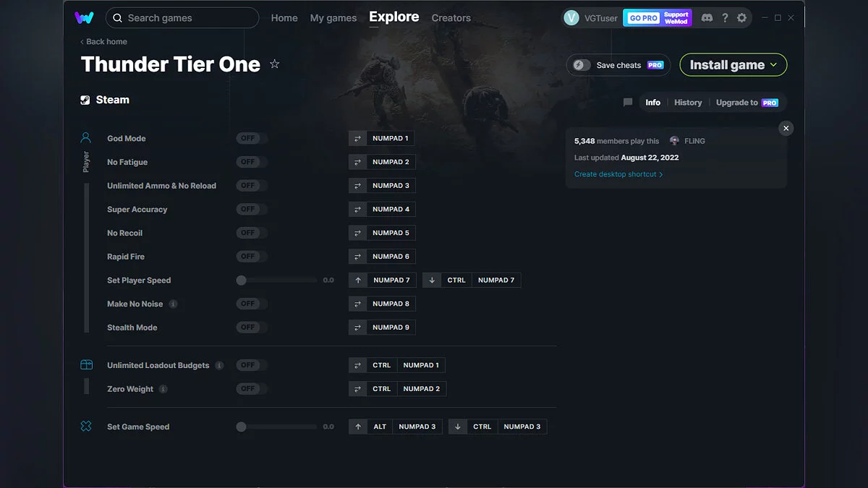Click Upgrade to PRO tab
868x488 pixels.
tap(747, 103)
